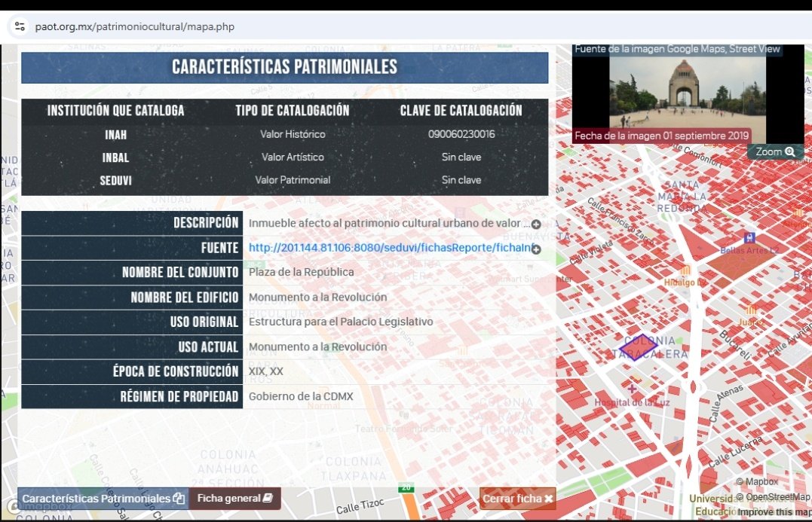Screen dimensions: 812x522
Task: Click the Hospital de la Luz map label
Action: [632, 402]
